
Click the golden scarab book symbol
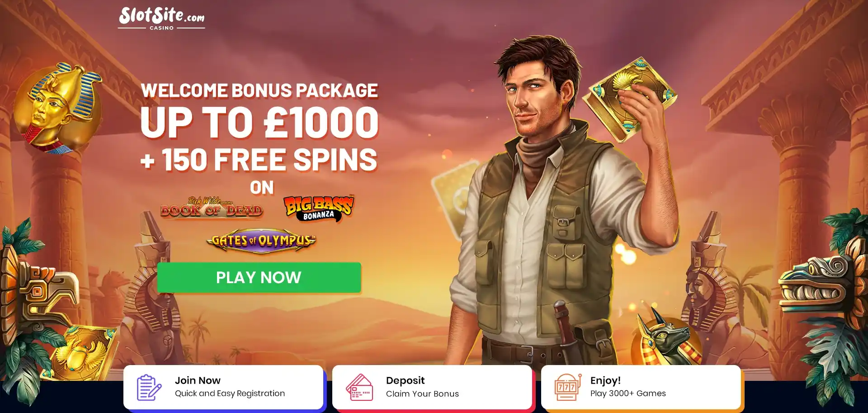(x=84, y=351)
